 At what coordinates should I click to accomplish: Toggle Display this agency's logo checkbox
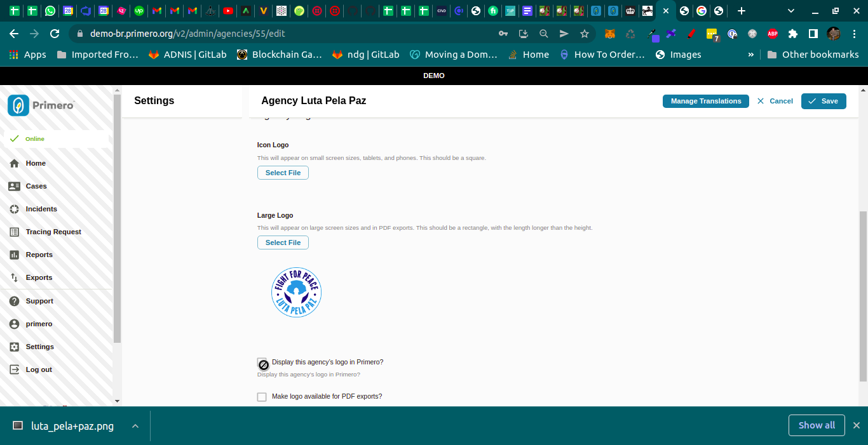pyautogui.click(x=262, y=363)
